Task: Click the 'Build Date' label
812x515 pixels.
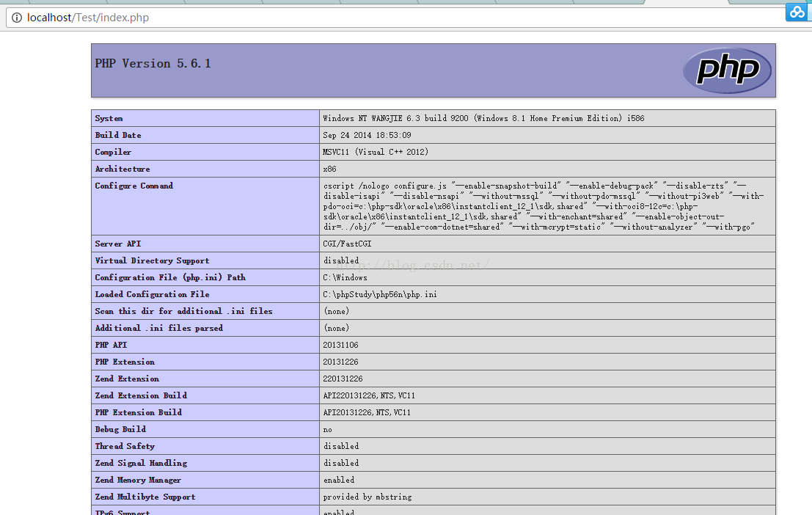Action: pyautogui.click(x=118, y=135)
